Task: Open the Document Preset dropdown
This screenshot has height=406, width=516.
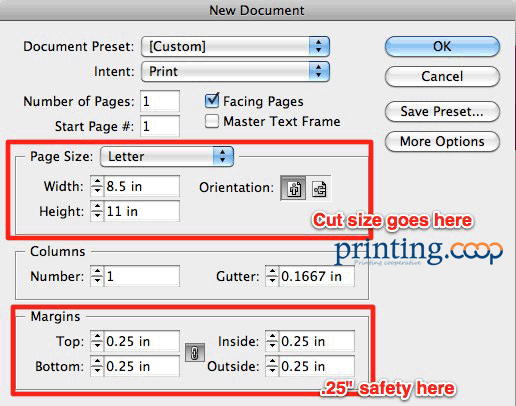Action: [235, 46]
